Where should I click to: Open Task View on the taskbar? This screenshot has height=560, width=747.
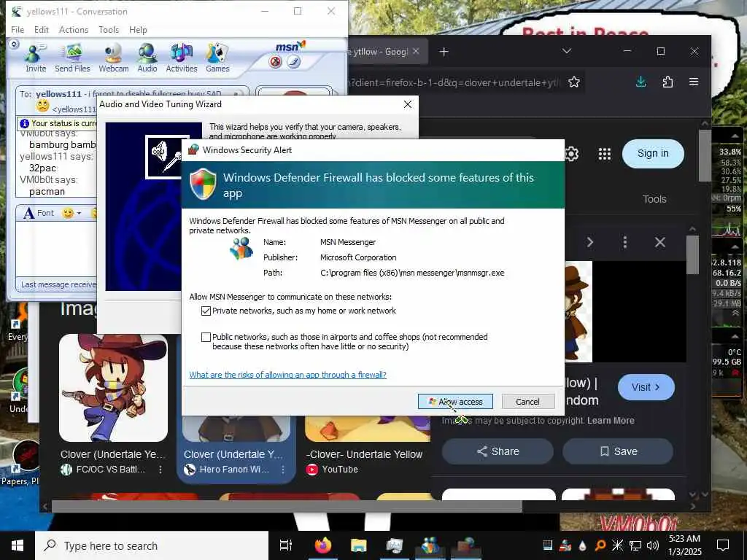point(286,545)
